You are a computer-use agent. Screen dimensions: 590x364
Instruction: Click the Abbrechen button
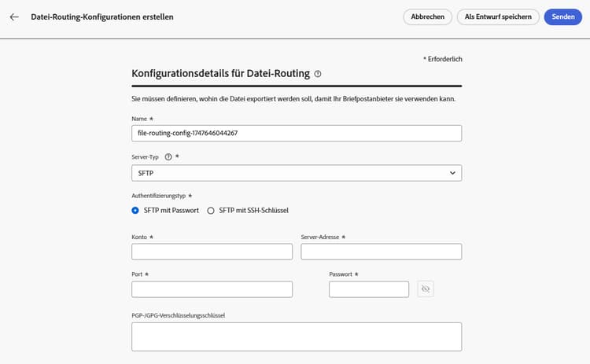click(x=428, y=17)
